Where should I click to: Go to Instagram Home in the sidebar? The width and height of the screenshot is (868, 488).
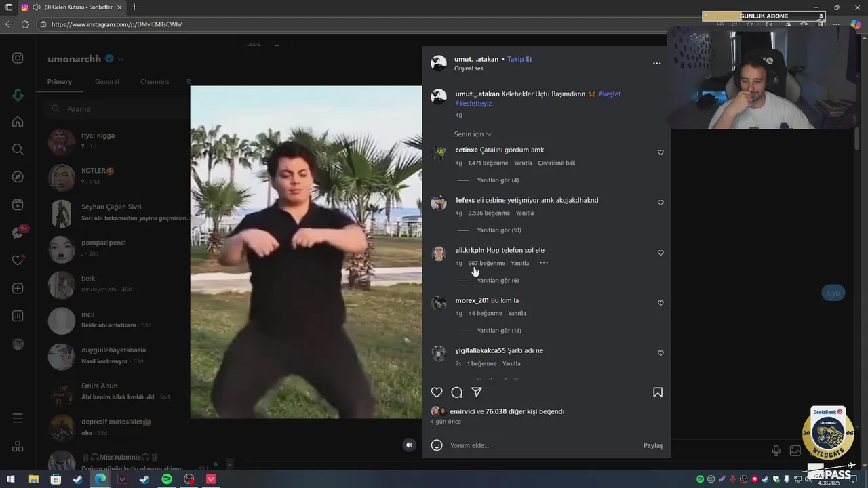tap(18, 121)
